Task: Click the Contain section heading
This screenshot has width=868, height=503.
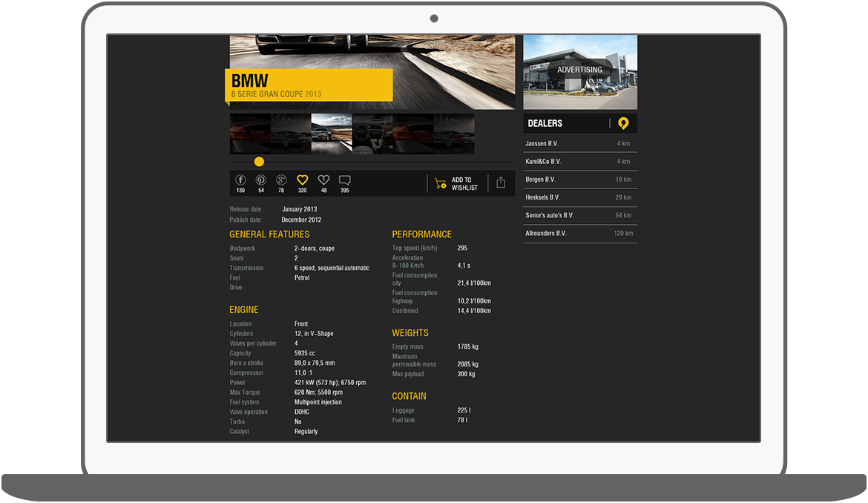Action: click(409, 396)
